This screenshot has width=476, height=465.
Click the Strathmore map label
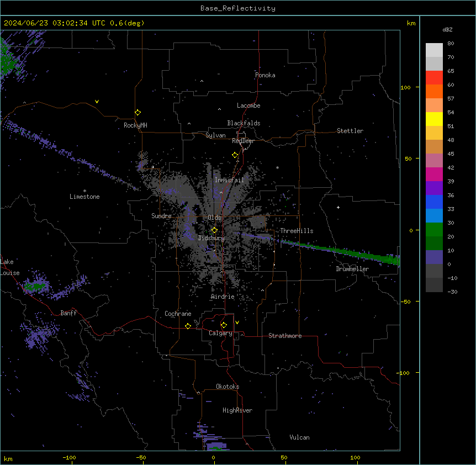[285, 336]
